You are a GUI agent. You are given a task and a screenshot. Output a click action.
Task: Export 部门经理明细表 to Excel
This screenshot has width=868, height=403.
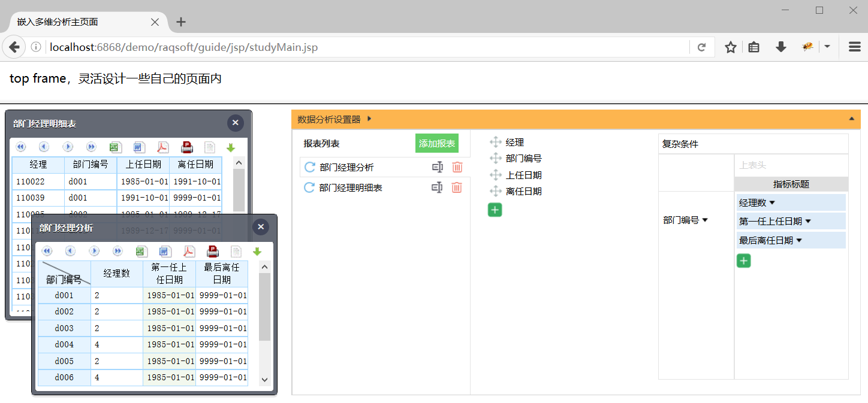point(115,147)
